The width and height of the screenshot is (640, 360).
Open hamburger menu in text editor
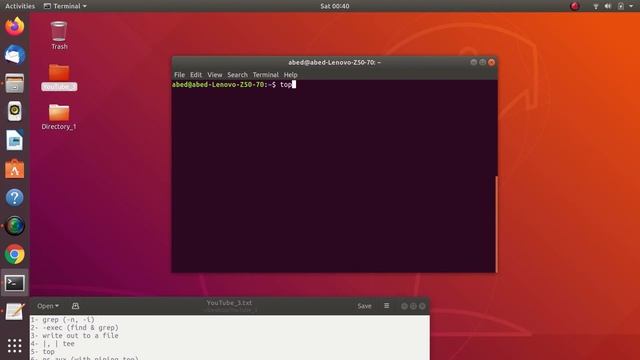tap(387, 306)
